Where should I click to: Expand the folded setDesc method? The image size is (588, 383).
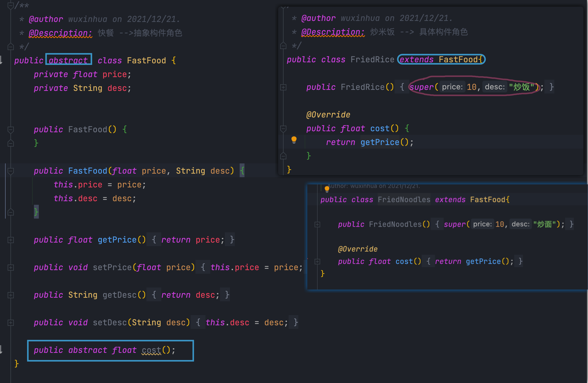(10, 322)
